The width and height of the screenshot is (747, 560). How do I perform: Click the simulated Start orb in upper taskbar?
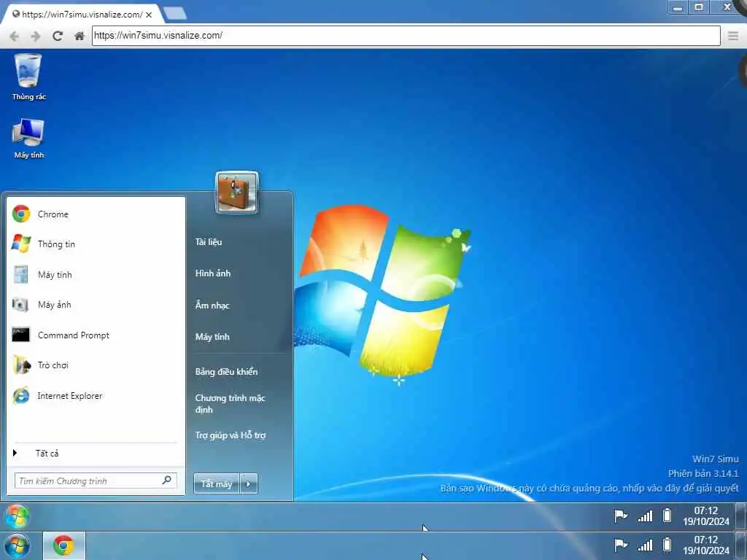click(x=18, y=517)
